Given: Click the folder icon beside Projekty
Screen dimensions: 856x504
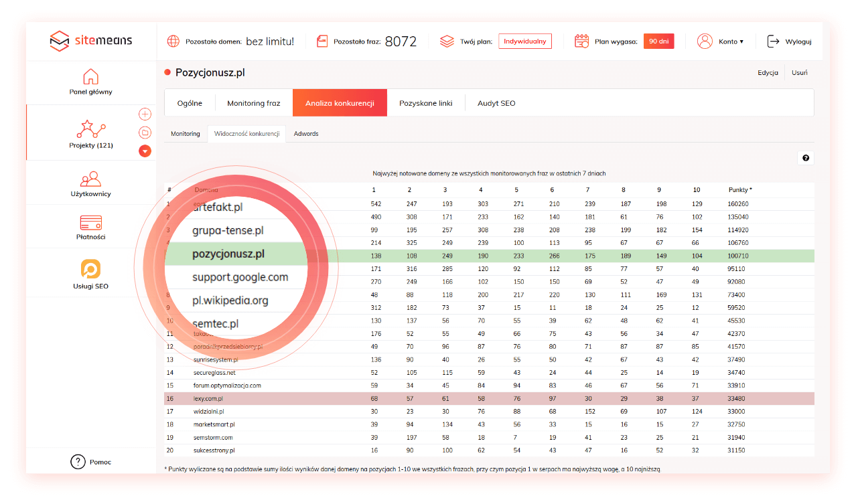Looking at the screenshot, I should 145,133.
